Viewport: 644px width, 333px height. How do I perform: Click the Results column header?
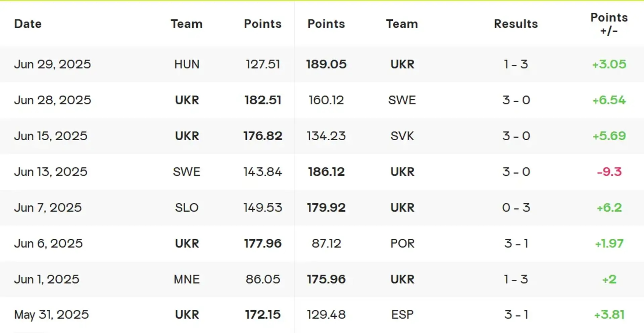pos(516,24)
